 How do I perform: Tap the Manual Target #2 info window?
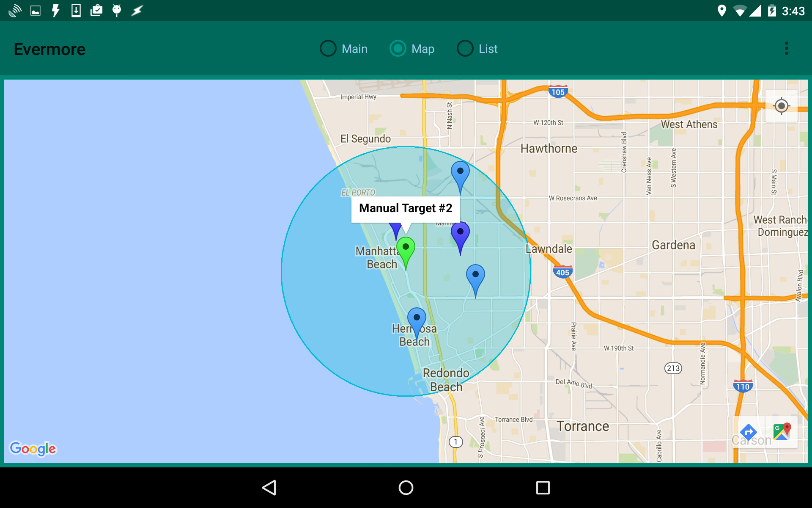click(x=406, y=208)
